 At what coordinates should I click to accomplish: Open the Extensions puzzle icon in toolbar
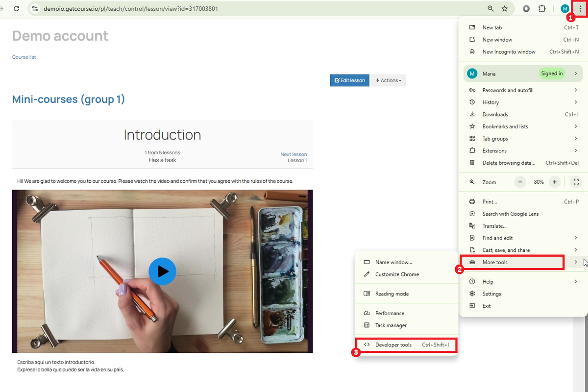click(x=542, y=9)
